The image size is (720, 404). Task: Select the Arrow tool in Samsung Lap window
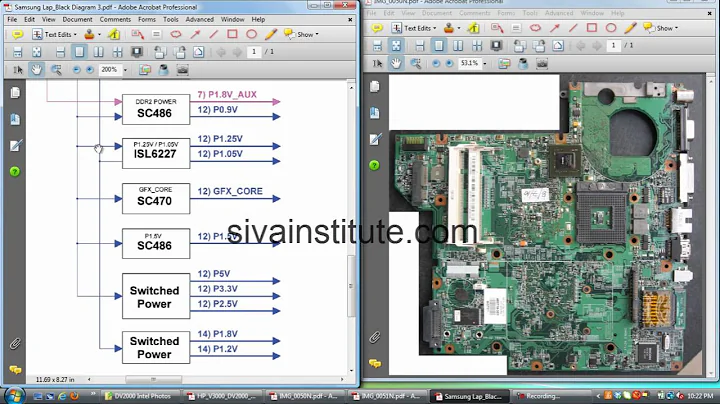[195, 34]
